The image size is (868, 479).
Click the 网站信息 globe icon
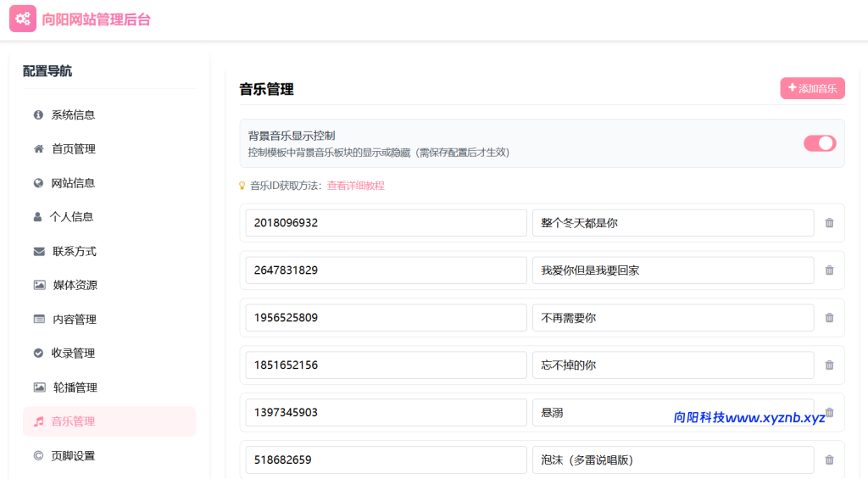tap(38, 183)
